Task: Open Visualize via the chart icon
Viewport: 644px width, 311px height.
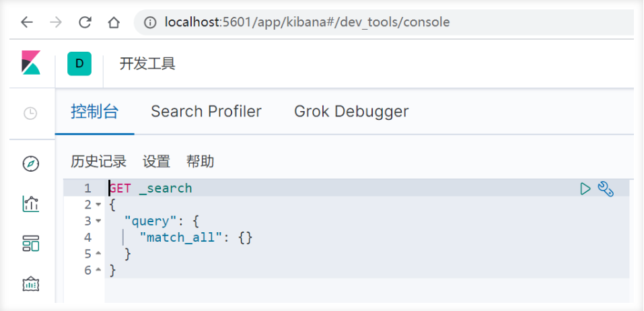Action: 31,203
